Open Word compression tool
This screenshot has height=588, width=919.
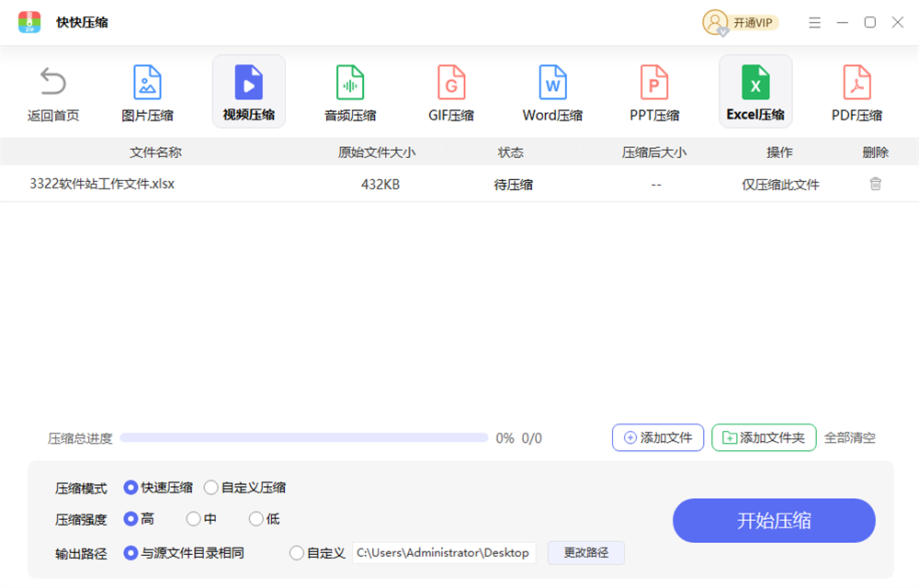pos(552,83)
